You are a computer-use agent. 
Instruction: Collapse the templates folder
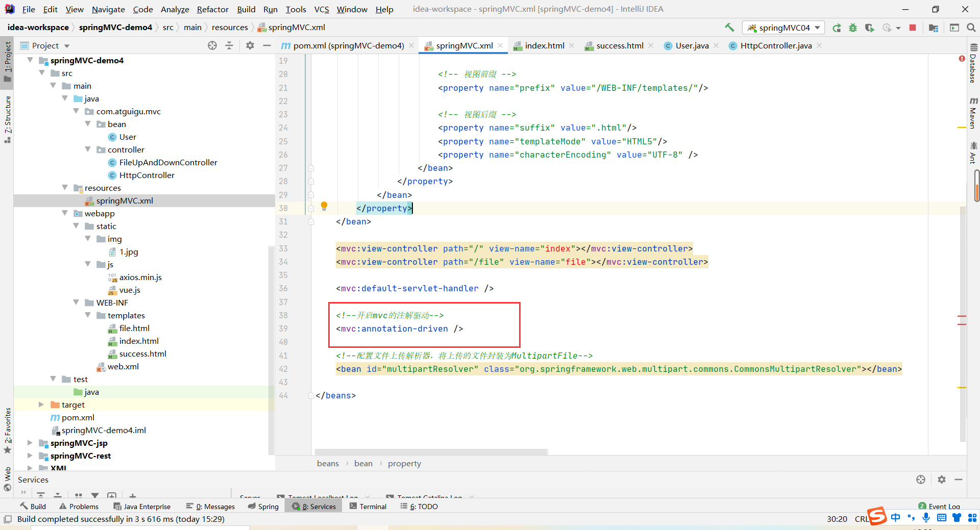[88, 315]
